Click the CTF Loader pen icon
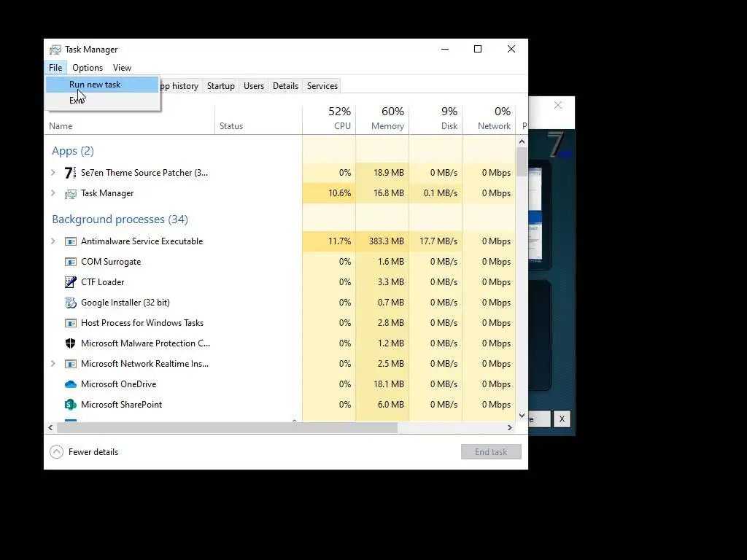 71,282
